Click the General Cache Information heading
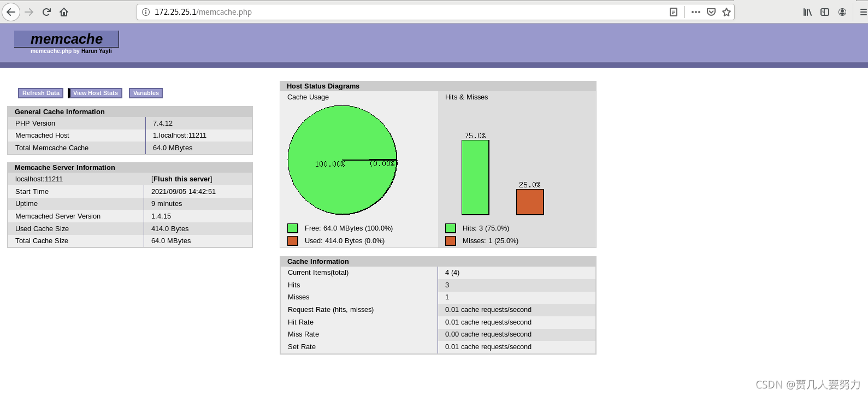868x395 pixels. point(60,112)
